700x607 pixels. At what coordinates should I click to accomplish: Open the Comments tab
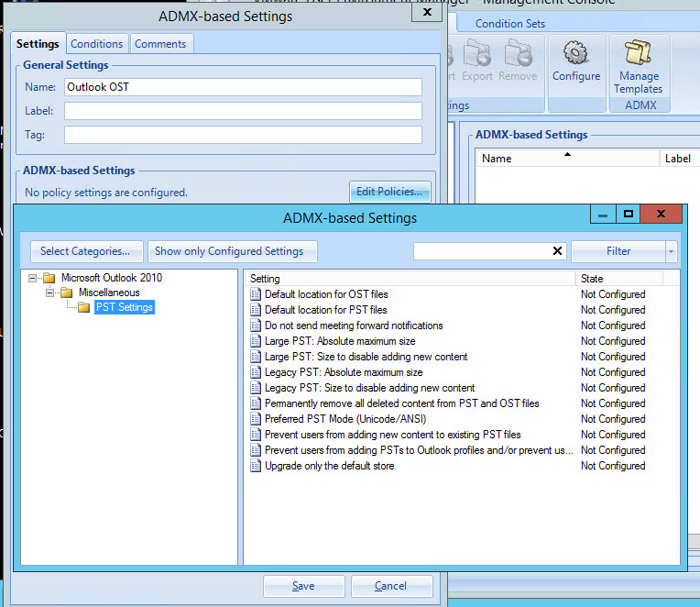coord(160,44)
